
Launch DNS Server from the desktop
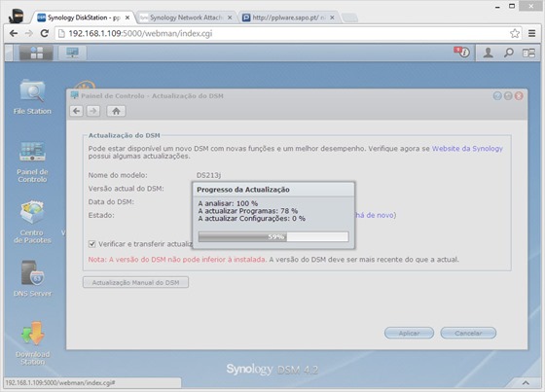pos(32,279)
